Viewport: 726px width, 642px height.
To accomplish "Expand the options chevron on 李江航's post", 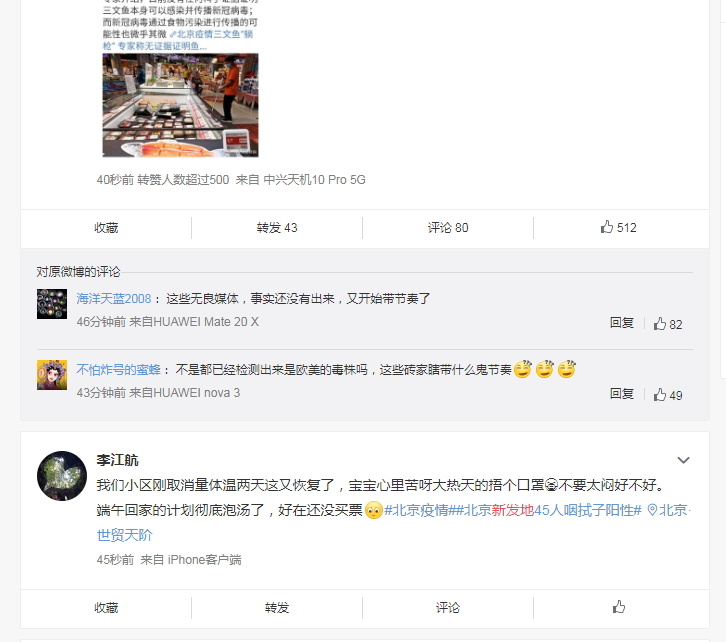I will tap(683, 460).
